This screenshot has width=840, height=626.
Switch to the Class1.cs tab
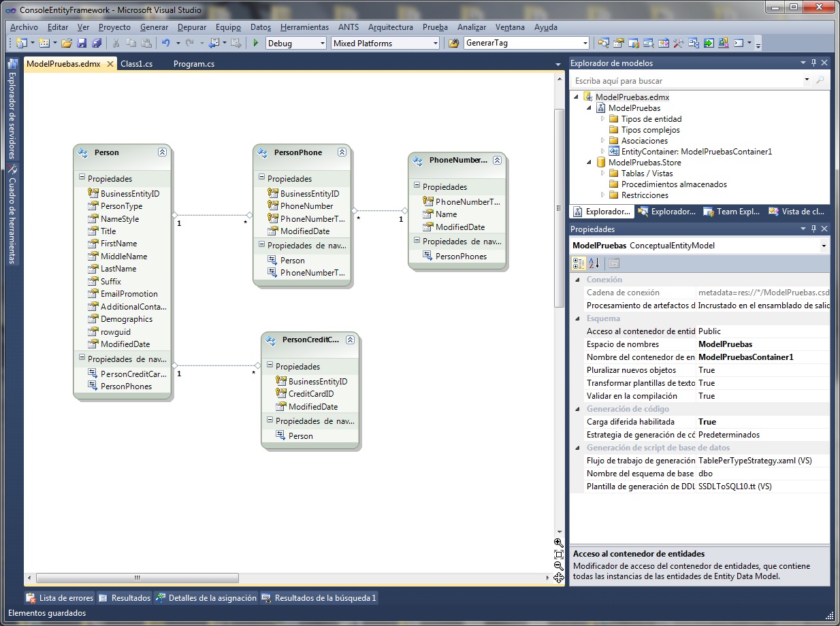coord(136,64)
